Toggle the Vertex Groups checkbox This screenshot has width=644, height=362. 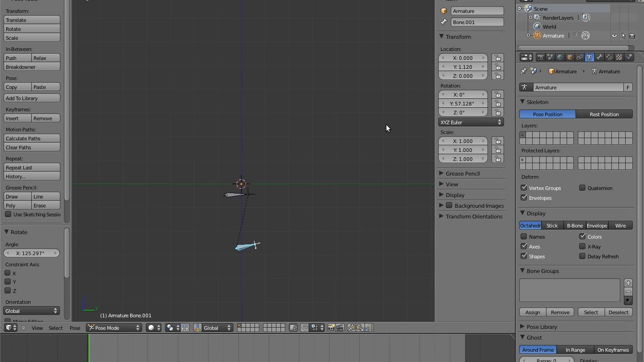point(524,188)
